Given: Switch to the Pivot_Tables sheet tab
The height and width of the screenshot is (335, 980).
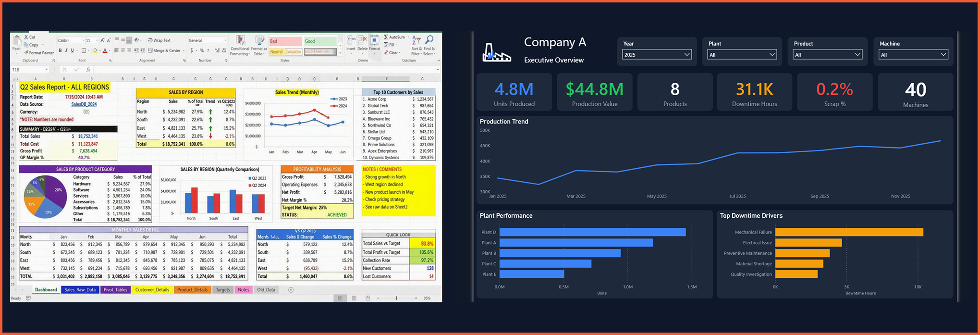Looking at the screenshot, I should pos(115,290).
